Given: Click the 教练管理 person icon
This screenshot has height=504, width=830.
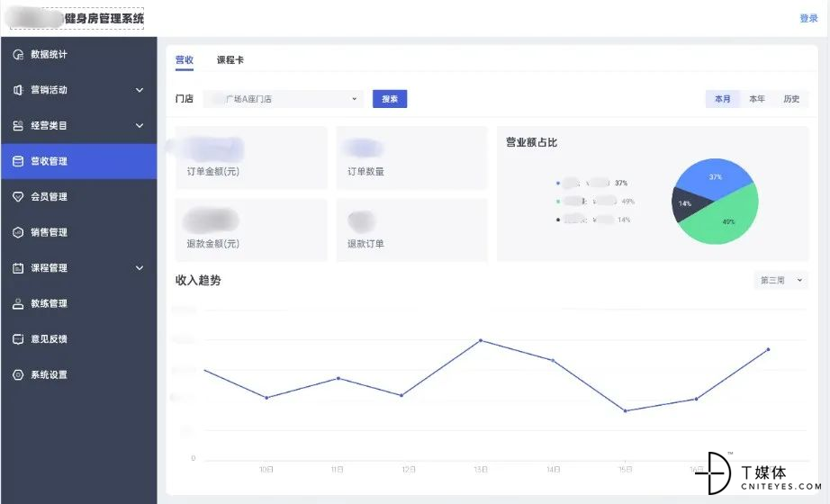Looking at the screenshot, I should pos(18,303).
